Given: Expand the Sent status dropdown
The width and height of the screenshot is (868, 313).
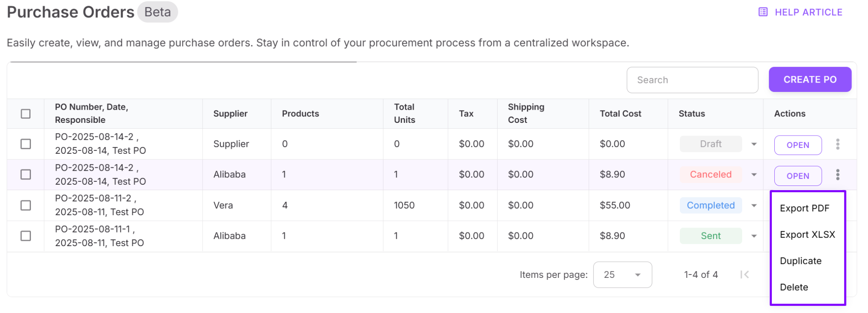Looking at the screenshot, I should click(x=754, y=236).
